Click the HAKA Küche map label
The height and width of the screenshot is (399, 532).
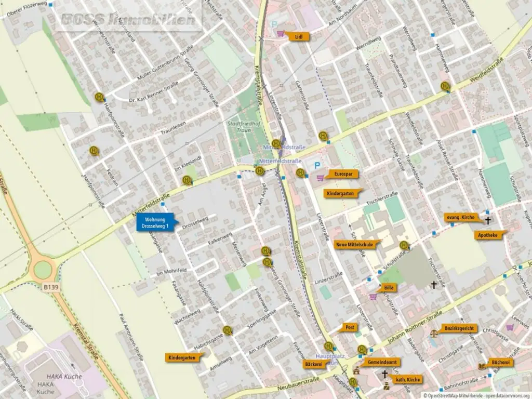tap(64, 376)
